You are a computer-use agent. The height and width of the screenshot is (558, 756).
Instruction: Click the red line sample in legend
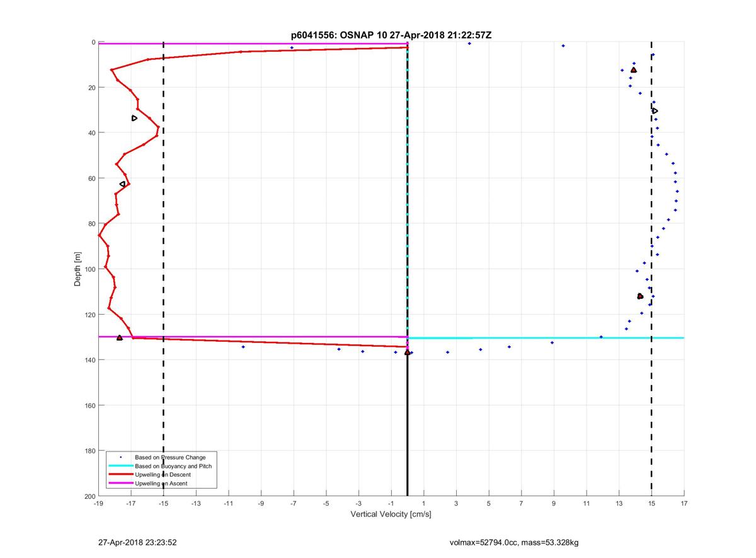pos(120,475)
